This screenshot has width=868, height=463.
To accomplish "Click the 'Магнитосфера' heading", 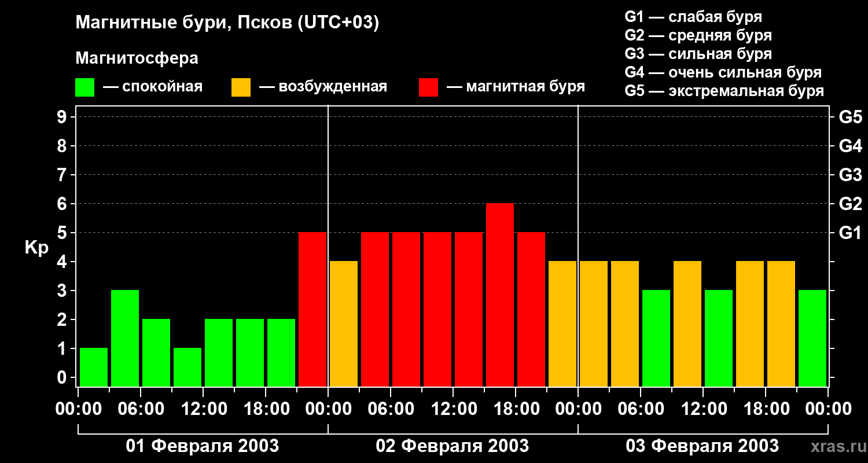I will click(137, 58).
